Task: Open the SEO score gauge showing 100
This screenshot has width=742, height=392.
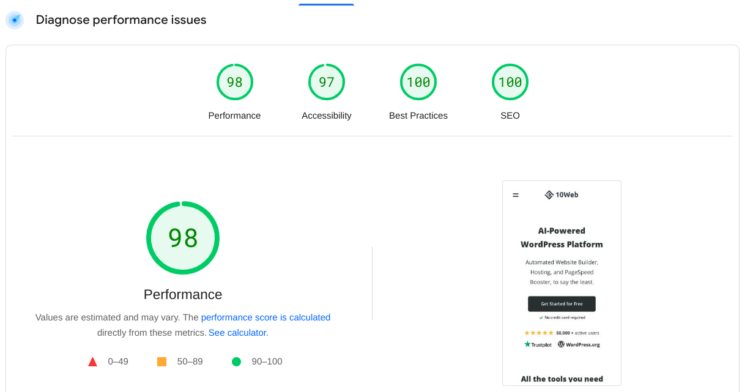Action: tap(510, 82)
